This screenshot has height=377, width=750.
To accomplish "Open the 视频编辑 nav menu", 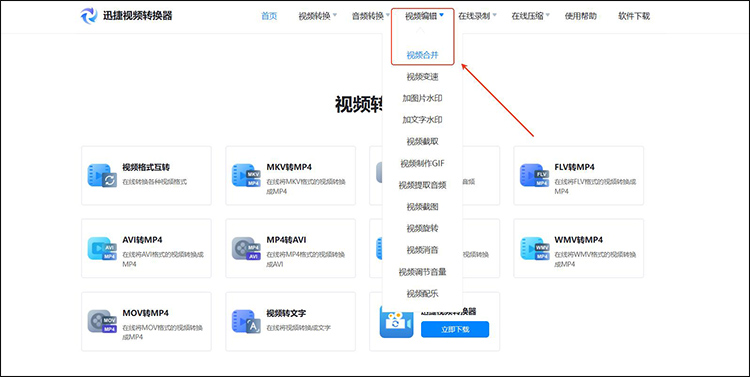I will 421,16.
